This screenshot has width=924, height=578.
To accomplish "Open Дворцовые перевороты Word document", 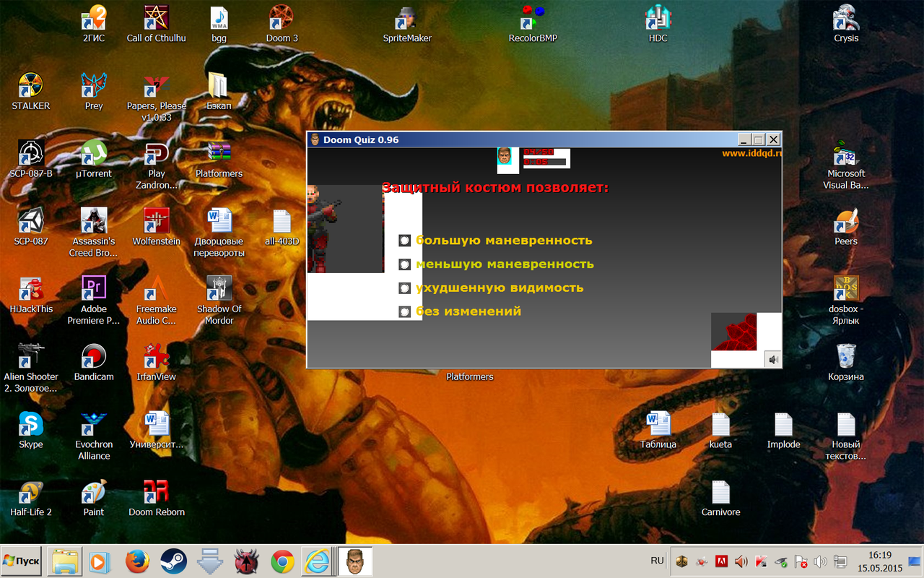I will click(219, 233).
